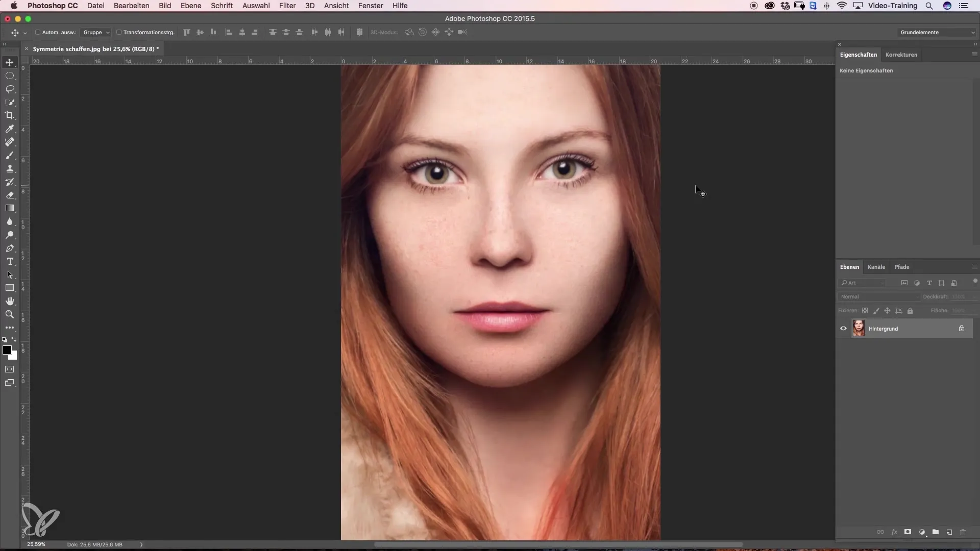Enable the Autom. ausw. checkbox
This screenshot has height=551, width=980.
coord(38,32)
